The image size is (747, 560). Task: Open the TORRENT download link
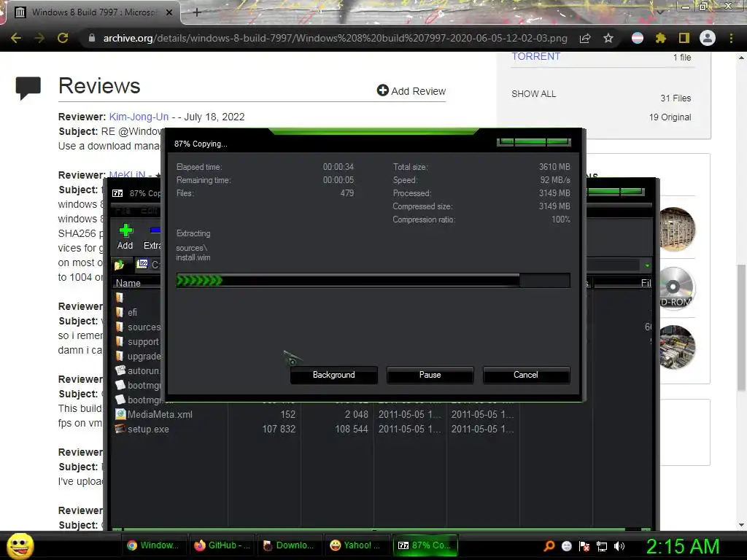coord(535,56)
